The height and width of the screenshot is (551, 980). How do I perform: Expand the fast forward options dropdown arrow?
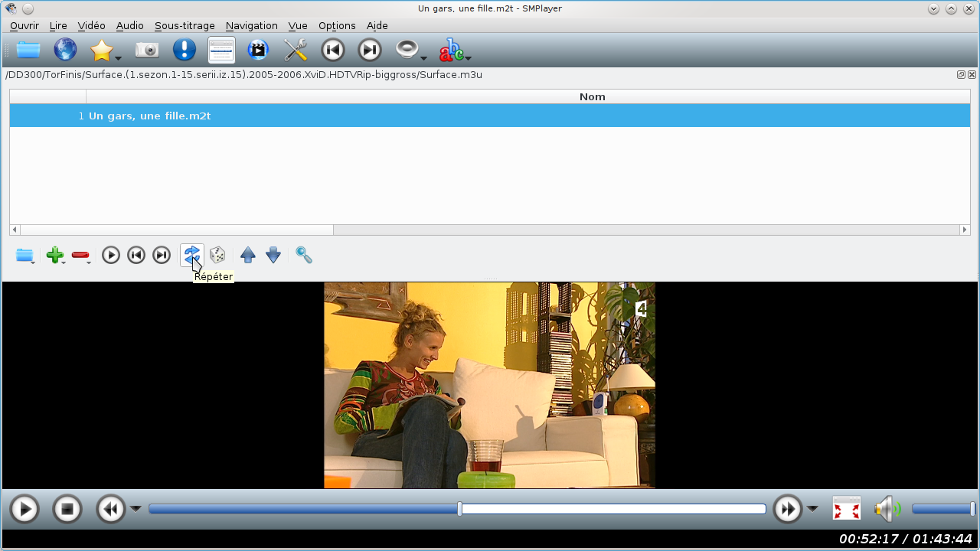tap(812, 509)
